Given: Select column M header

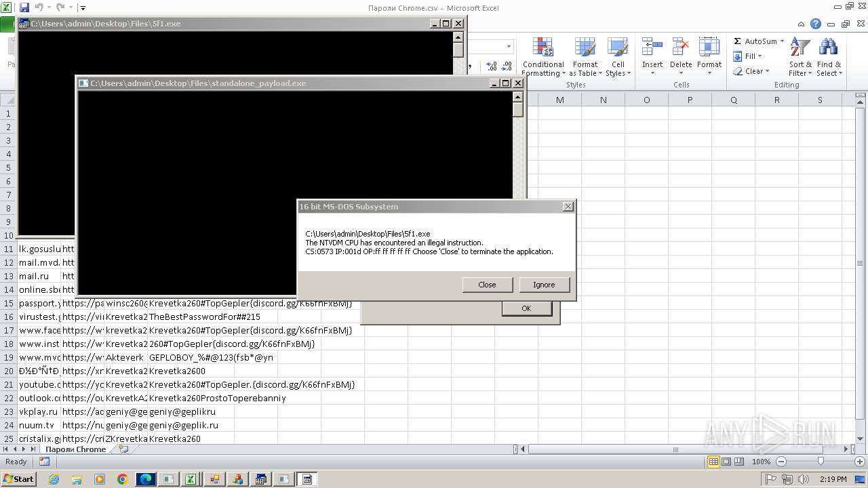Looking at the screenshot, I should (x=559, y=100).
